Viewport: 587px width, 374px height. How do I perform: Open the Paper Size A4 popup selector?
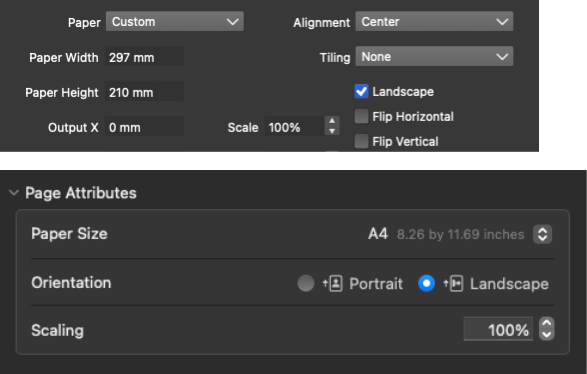click(x=542, y=234)
